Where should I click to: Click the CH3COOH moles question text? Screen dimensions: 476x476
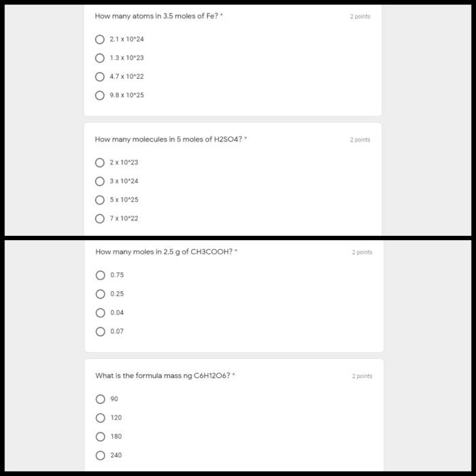[x=164, y=252]
